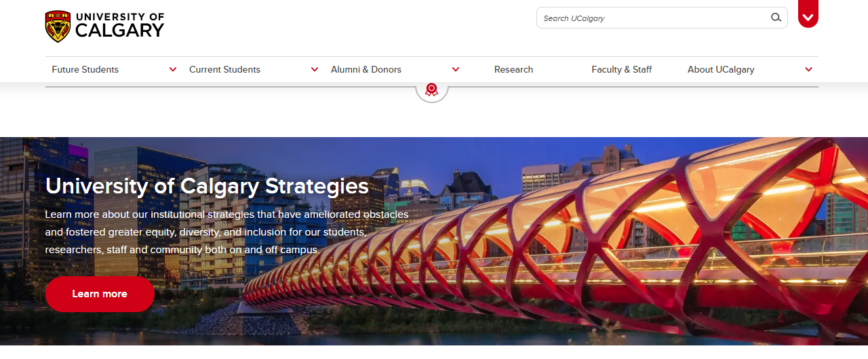The width and height of the screenshot is (868, 359).
Task: Expand the Future Students chevron
Action: coord(173,69)
